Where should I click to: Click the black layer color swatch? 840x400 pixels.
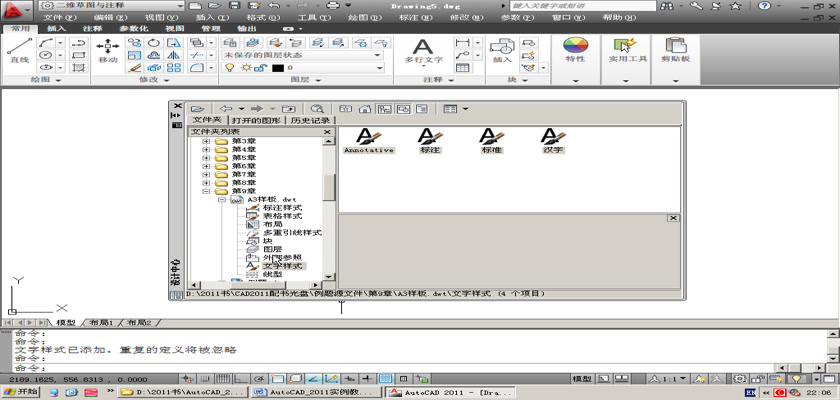pyautogui.click(x=278, y=68)
